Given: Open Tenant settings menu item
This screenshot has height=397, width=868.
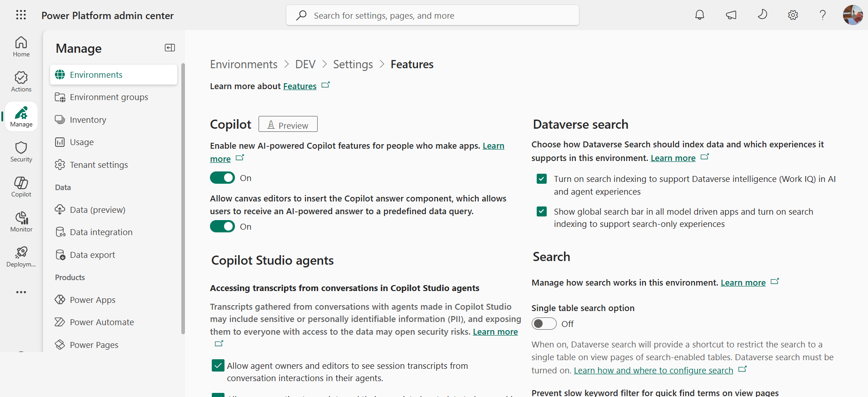Looking at the screenshot, I should click(x=114, y=165).
